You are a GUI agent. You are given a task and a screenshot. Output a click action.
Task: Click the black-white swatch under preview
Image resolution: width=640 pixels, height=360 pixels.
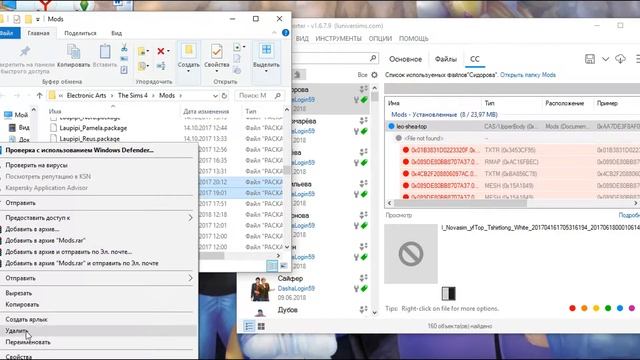pyautogui.click(x=448, y=293)
